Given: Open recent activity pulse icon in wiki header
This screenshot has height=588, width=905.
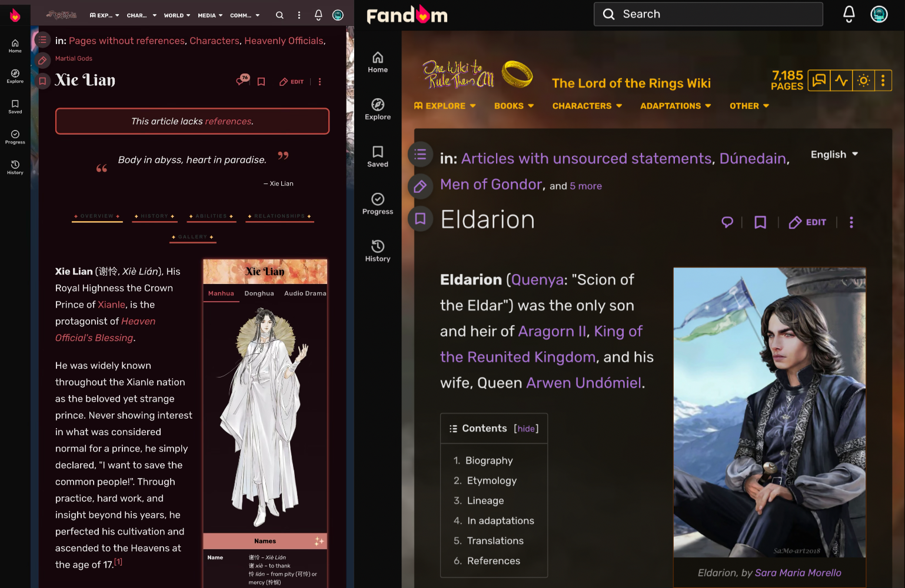Looking at the screenshot, I should coord(841,81).
